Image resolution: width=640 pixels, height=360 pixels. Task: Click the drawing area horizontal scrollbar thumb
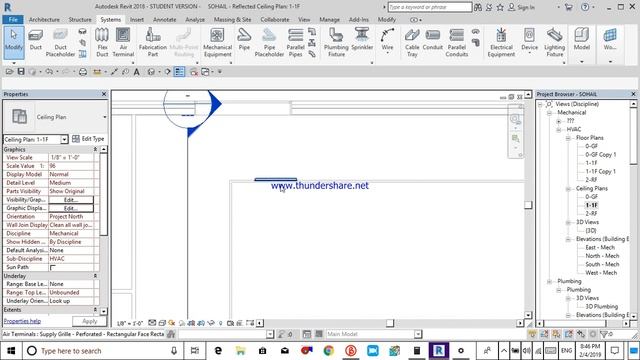390,323
